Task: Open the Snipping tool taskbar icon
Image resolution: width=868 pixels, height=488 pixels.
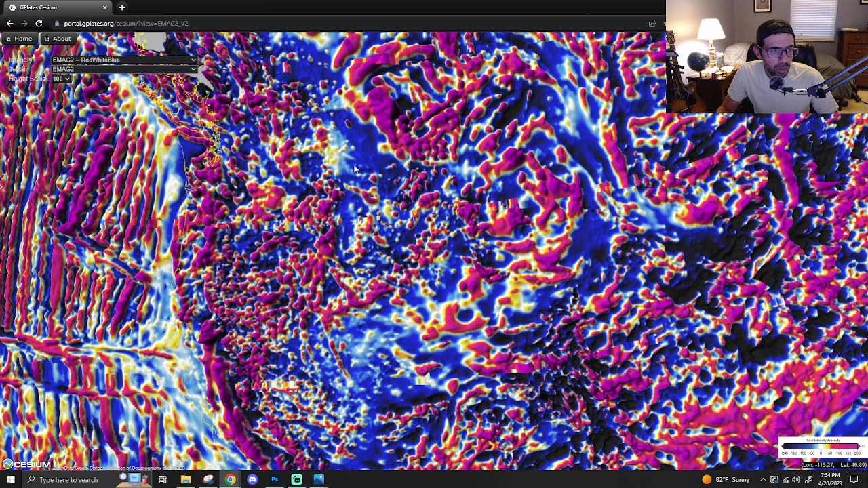Action: click(x=208, y=480)
